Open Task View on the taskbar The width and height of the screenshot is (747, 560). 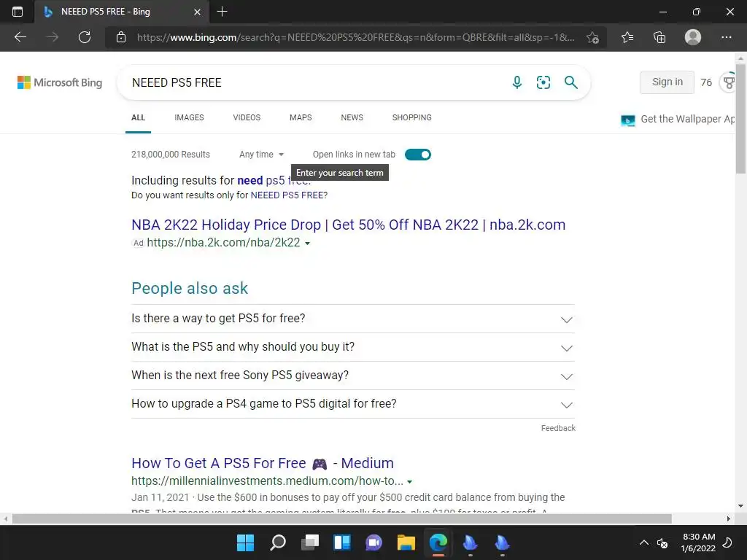(x=309, y=542)
